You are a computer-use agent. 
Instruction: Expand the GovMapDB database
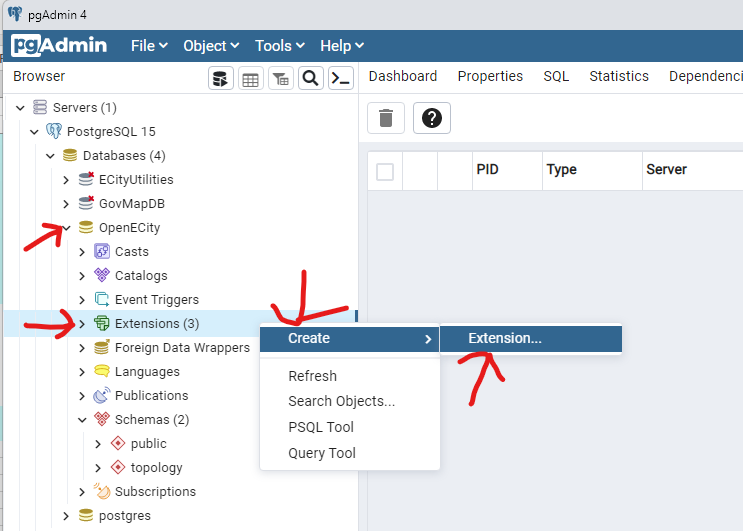point(66,204)
